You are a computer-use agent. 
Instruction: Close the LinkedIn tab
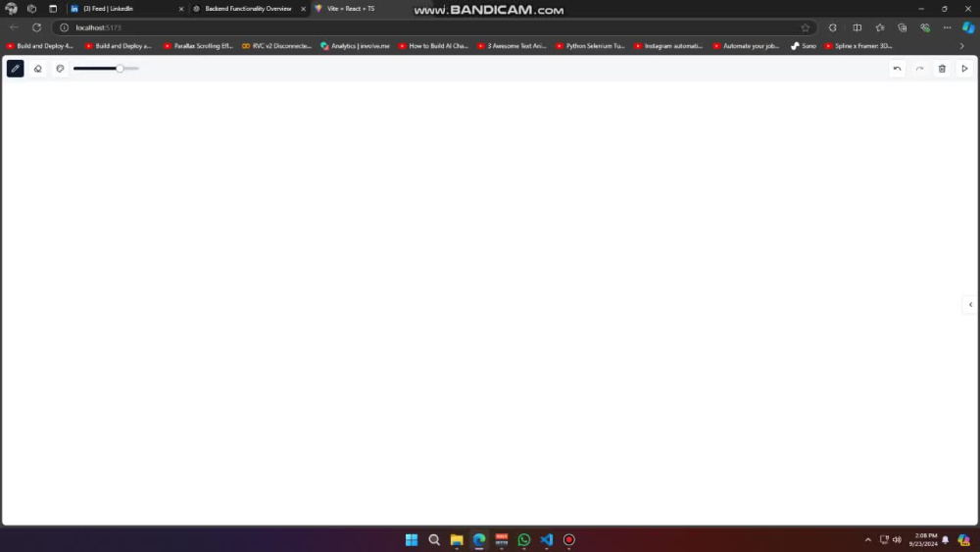[x=181, y=9]
